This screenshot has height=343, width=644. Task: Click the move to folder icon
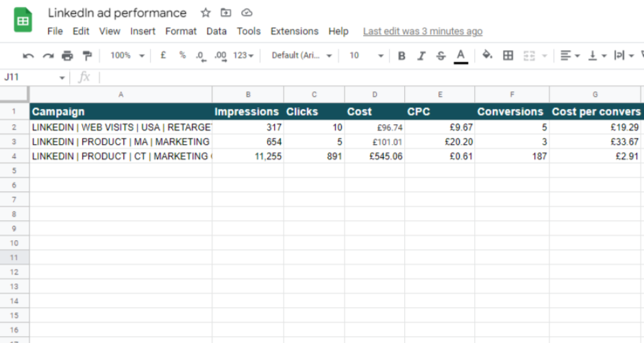coord(226,13)
